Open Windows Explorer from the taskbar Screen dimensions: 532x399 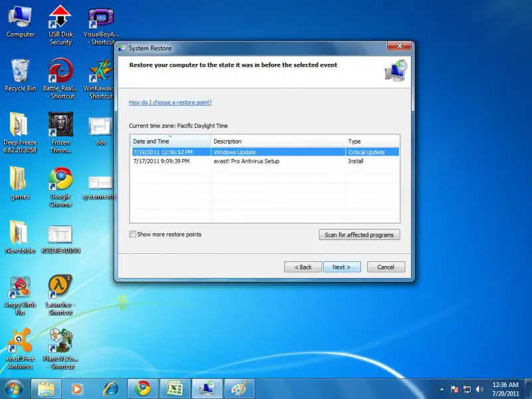(x=46, y=389)
